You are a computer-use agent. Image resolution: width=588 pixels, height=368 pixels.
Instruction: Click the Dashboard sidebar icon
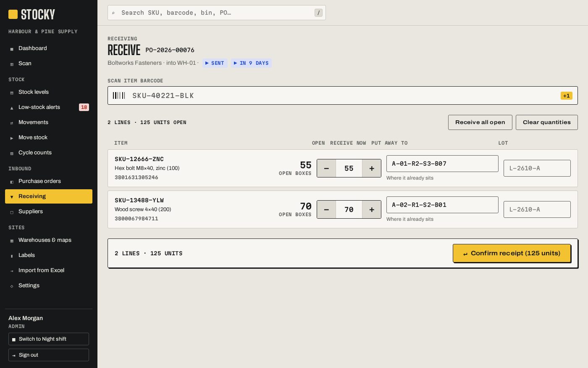tap(12, 49)
